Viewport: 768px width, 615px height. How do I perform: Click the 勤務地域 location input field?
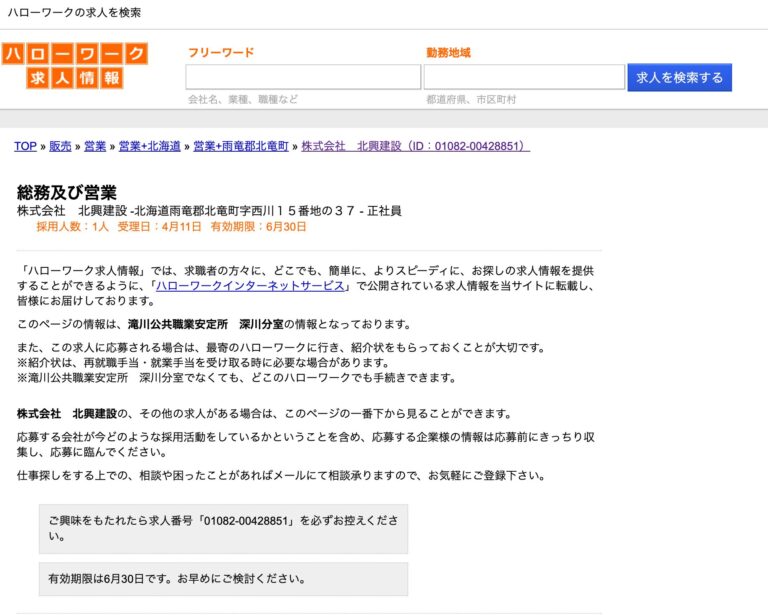tap(524, 77)
